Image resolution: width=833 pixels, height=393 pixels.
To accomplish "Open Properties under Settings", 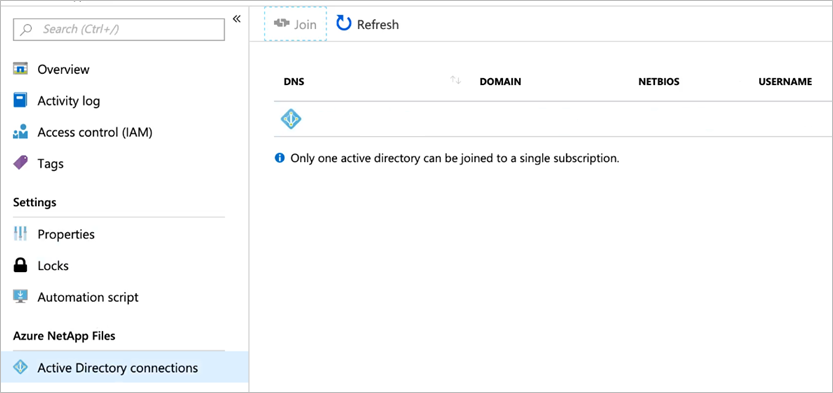I will point(66,234).
